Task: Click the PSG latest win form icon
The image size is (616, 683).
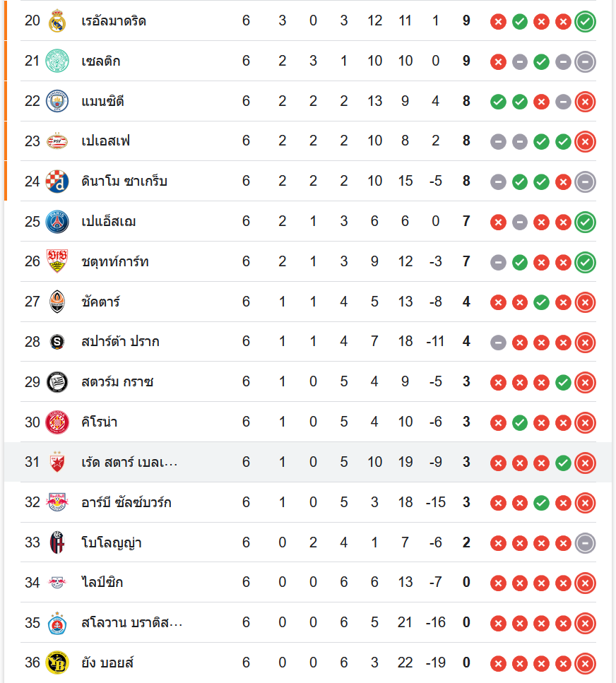Action: pyautogui.click(x=585, y=222)
